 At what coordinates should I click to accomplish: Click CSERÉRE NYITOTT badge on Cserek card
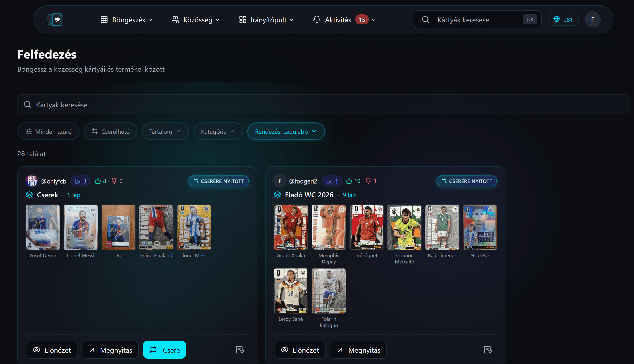click(x=218, y=181)
